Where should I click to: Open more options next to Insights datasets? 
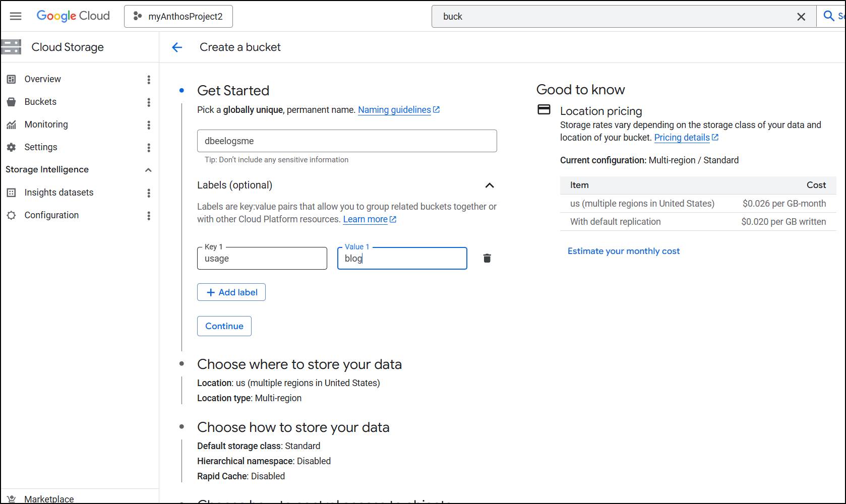point(149,193)
